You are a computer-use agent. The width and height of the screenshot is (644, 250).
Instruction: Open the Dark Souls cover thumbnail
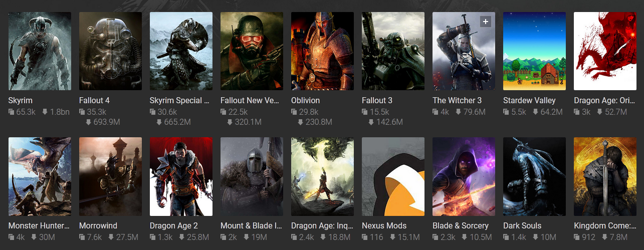[534, 176]
